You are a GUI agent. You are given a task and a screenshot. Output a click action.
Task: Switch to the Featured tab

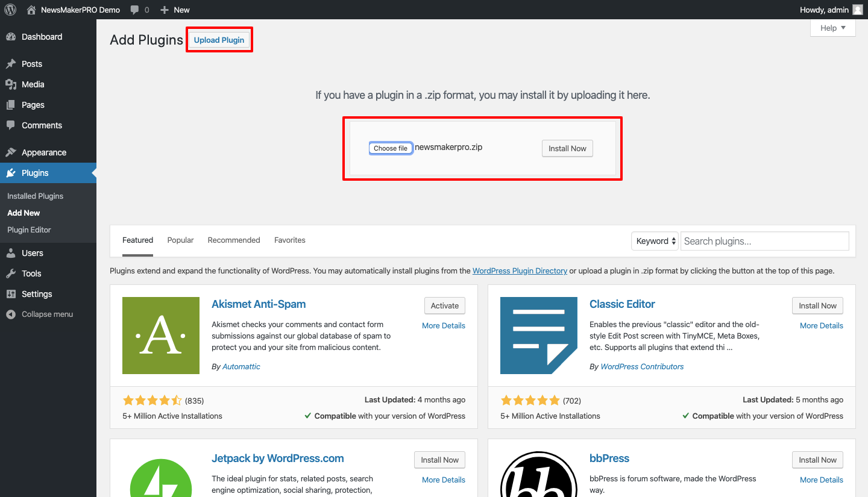[138, 240]
